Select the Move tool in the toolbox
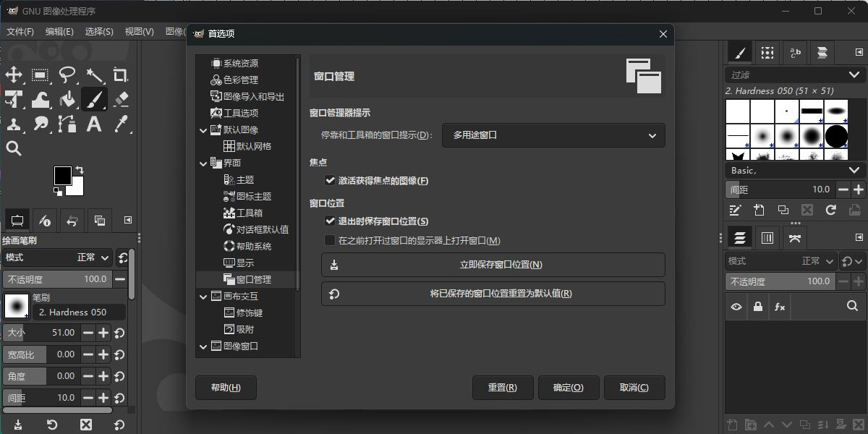This screenshot has height=434, width=868. [15, 75]
